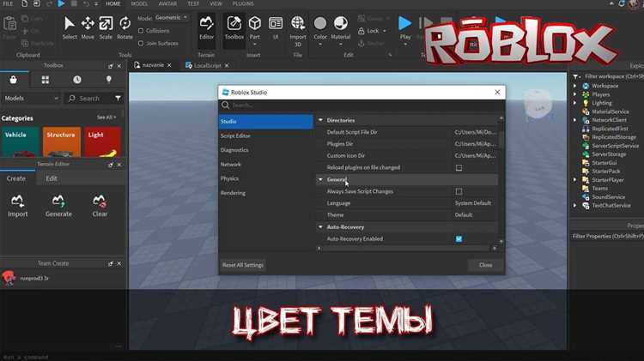Collapse the Auto-Recovery section
The height and width of the screenshot is (361, 644).
point(321,227)
